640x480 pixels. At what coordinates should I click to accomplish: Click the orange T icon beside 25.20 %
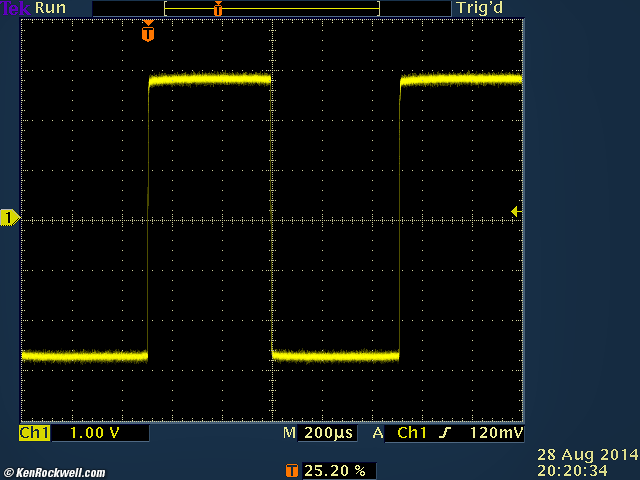point(292,469)
